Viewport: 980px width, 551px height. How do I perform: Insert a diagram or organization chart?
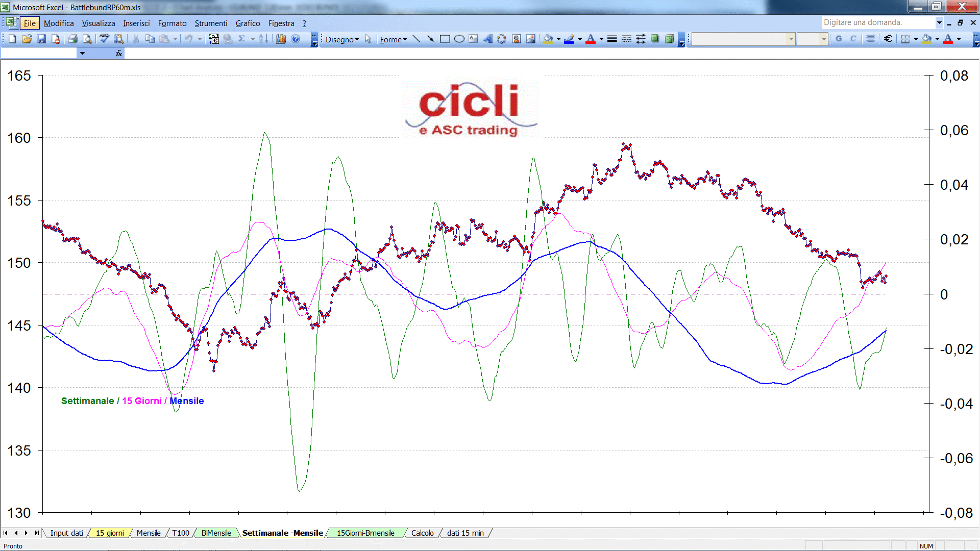[501, 39]
